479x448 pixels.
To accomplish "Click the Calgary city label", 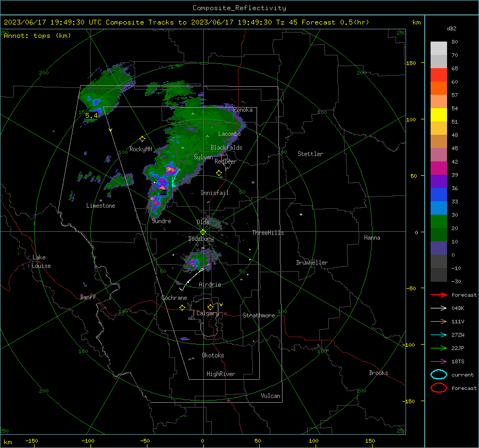I will [x=208, y=313].
